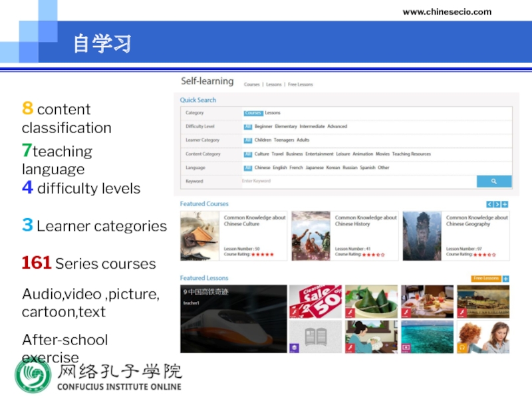Image resolution: width=532 pixels, height=399 pixels.
Task: Click the orange Free Lessons button
Action: coord(485,279)
